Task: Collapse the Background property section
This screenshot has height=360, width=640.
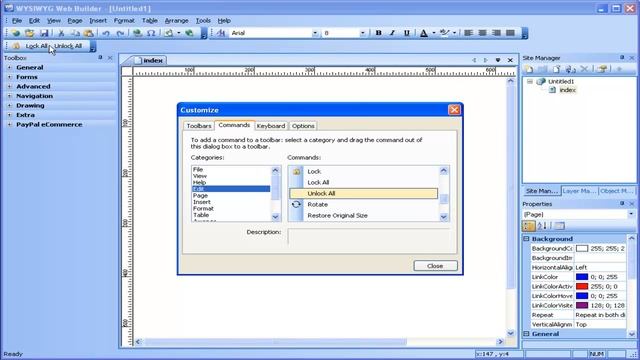Action: click(527, 239)
